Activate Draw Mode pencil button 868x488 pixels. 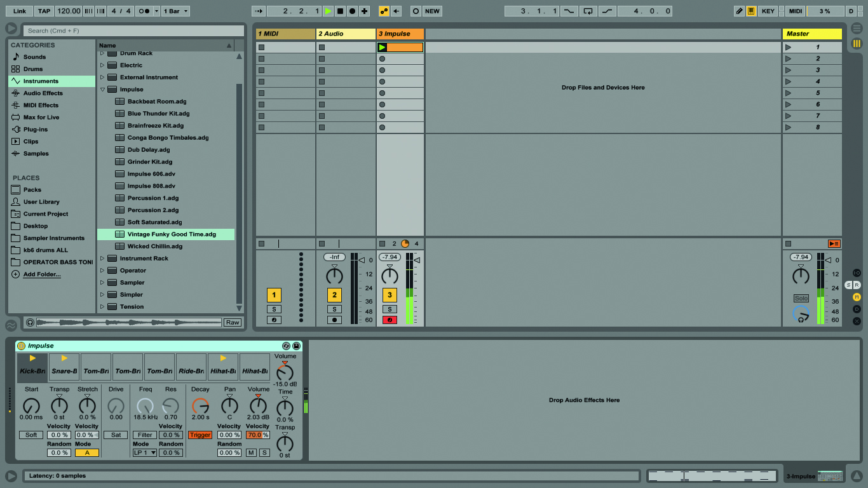point(739,11)
